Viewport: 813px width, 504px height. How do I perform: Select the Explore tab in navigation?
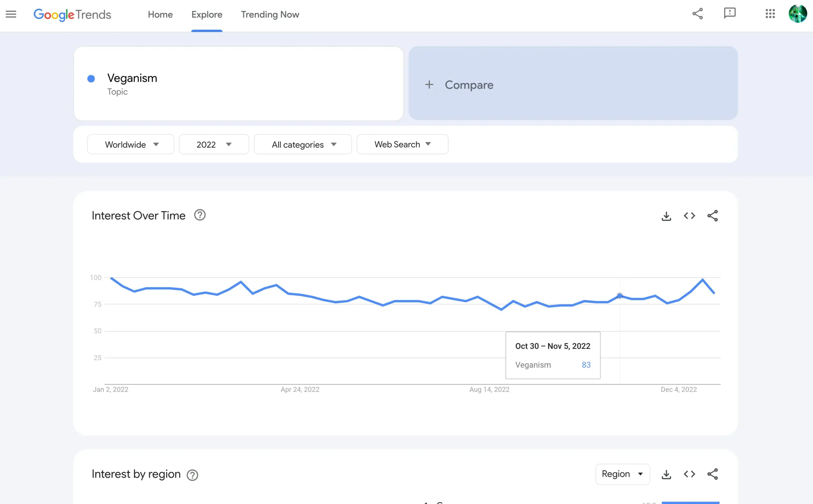point(207,15)
